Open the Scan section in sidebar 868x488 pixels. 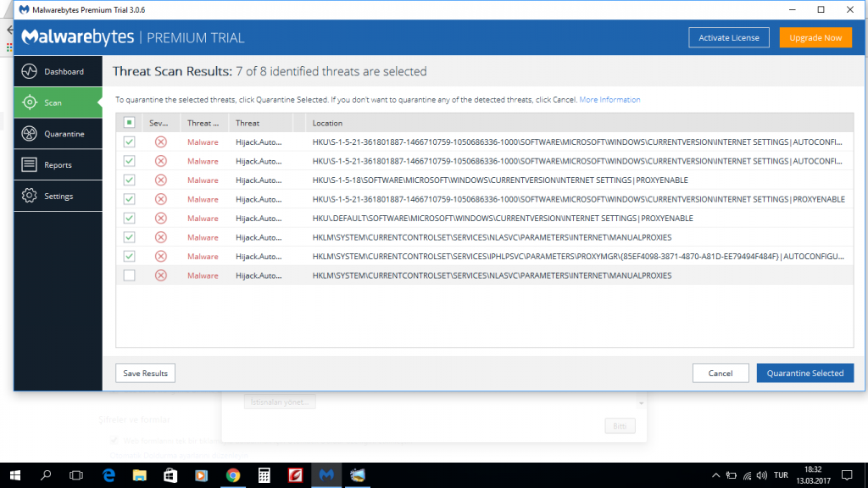tap(58, 103)
